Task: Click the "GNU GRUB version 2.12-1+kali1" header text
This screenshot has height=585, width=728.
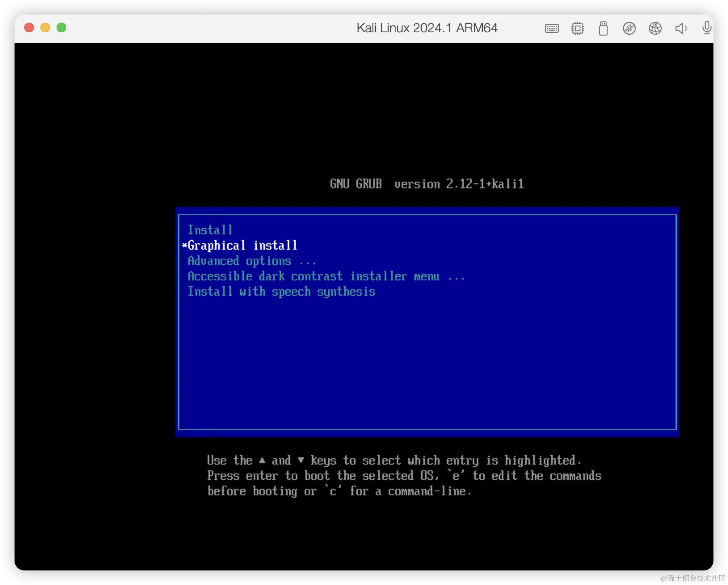Action: [x=427, y=184]
